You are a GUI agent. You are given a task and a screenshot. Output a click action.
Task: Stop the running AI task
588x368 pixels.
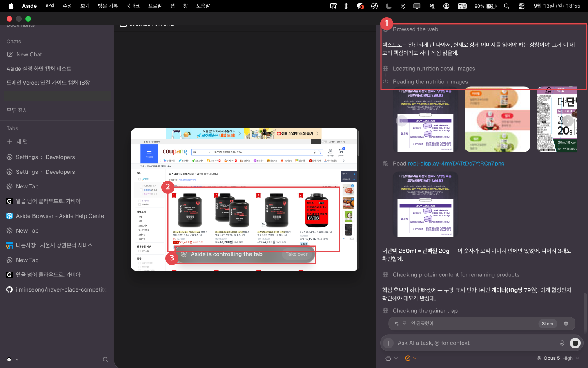[x=575, y=343]
